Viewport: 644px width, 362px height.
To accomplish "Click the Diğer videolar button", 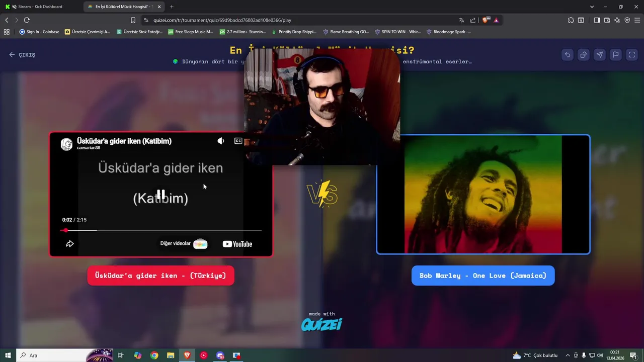I will pyautogui.click(x=184, y=244).
